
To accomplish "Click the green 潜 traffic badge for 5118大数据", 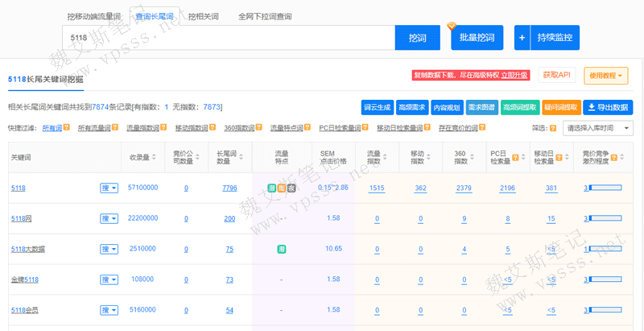I will coord(282,249).
